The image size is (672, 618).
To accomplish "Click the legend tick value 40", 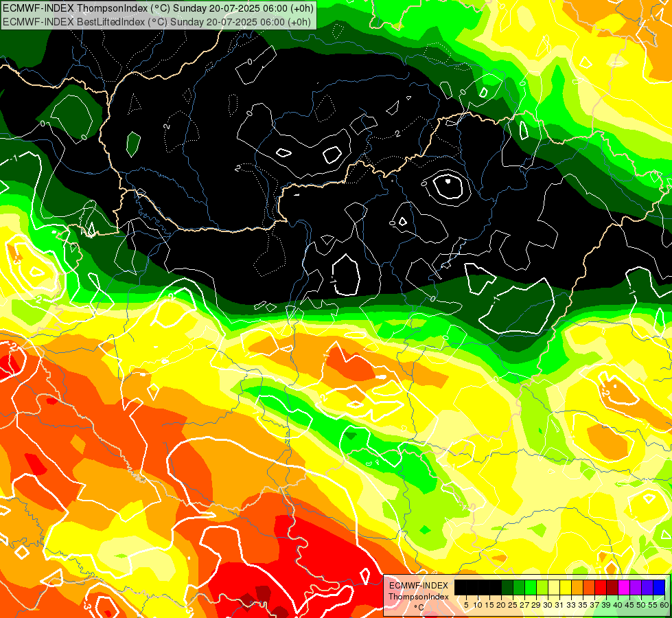I will 618,605.
